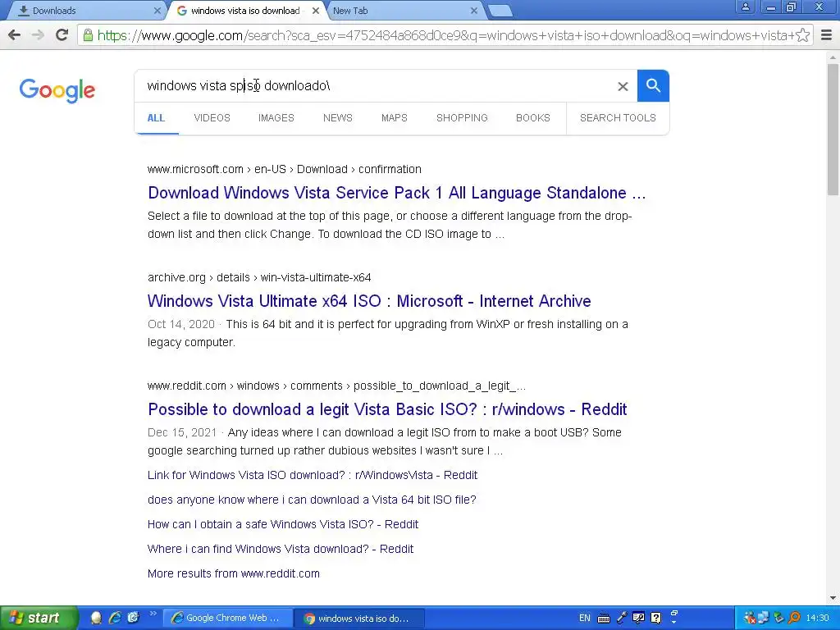
Task: Bookmark this page with the star icon
Action: (x=802, y=35)
